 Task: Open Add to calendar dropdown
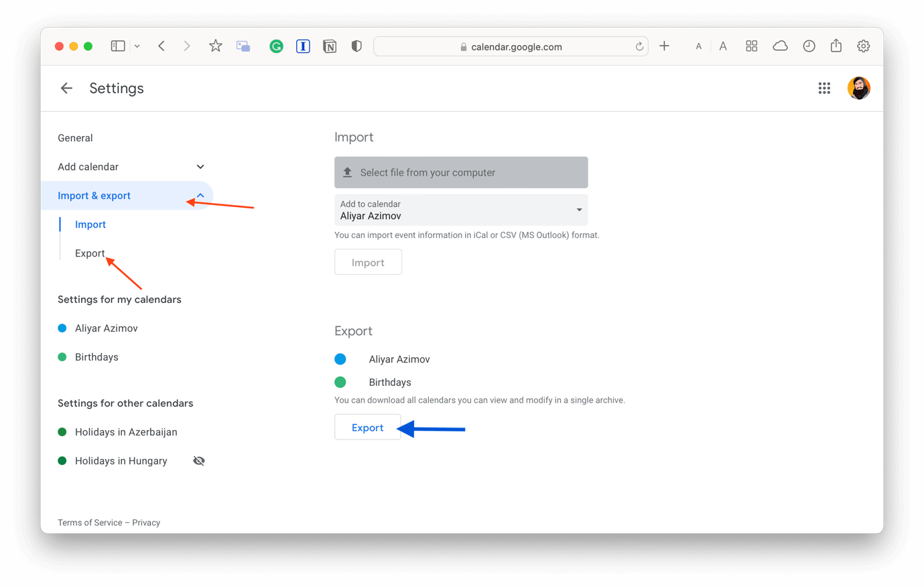click(x=461, y=210)
